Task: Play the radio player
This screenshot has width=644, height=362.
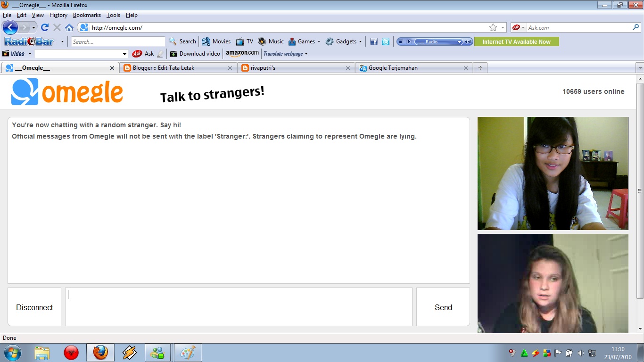Action: coord(409,41)
